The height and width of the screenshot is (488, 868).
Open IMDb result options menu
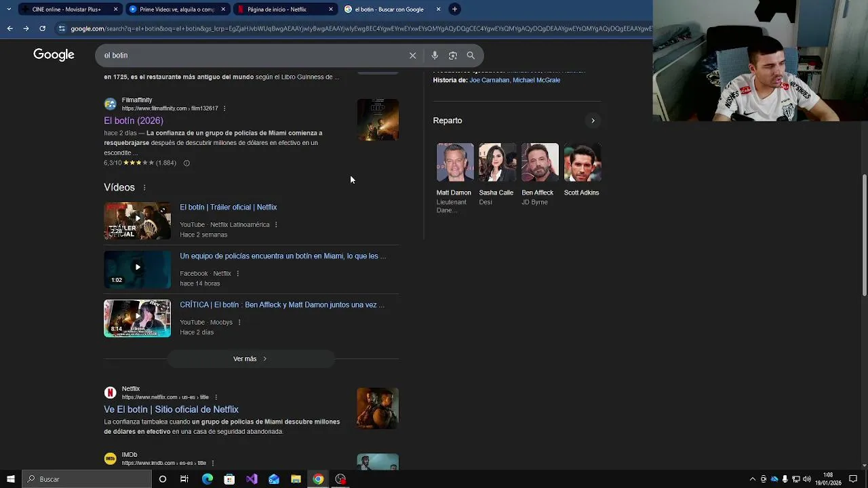(x=213, y=463)
